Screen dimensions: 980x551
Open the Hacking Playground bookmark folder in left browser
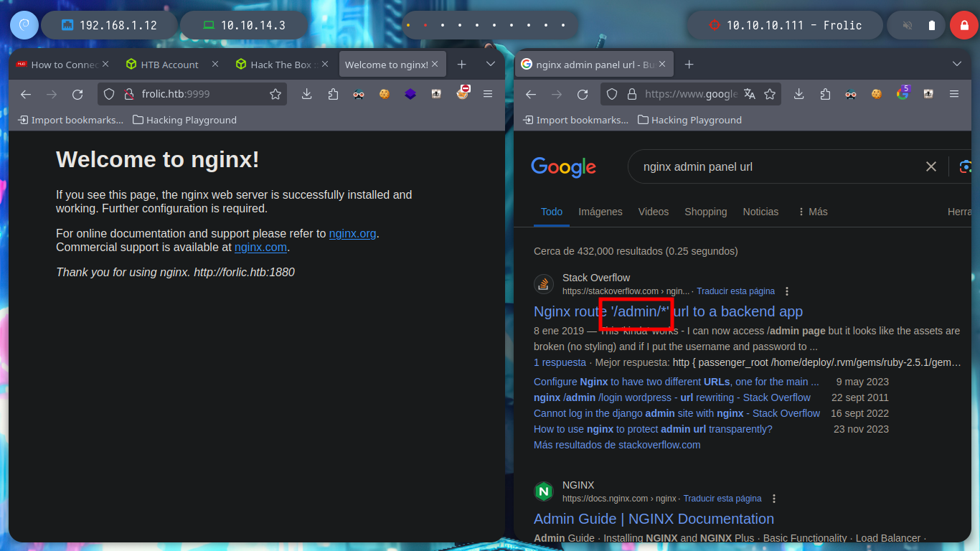click(x=185, y=120)
